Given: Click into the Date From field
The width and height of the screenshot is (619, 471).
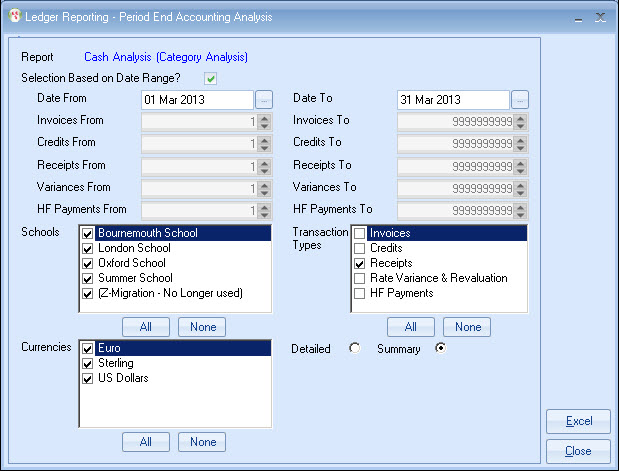Looking at the screenshot, I should (197, 100).
